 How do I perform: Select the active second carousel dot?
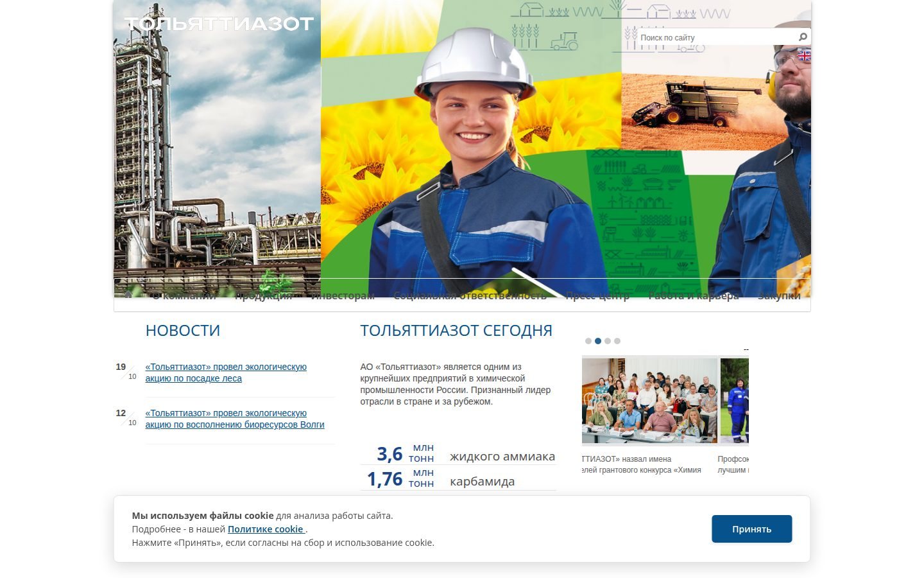598,341
